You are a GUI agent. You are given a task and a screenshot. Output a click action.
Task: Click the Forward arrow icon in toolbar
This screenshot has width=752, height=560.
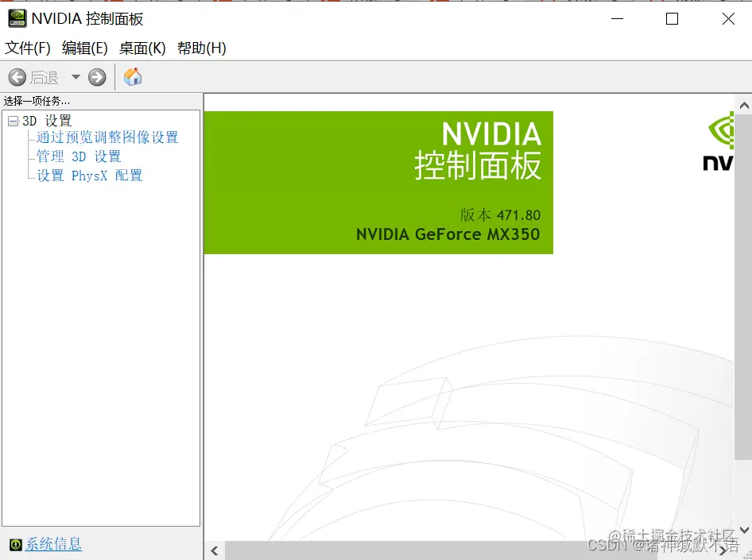tap(97, 77)
